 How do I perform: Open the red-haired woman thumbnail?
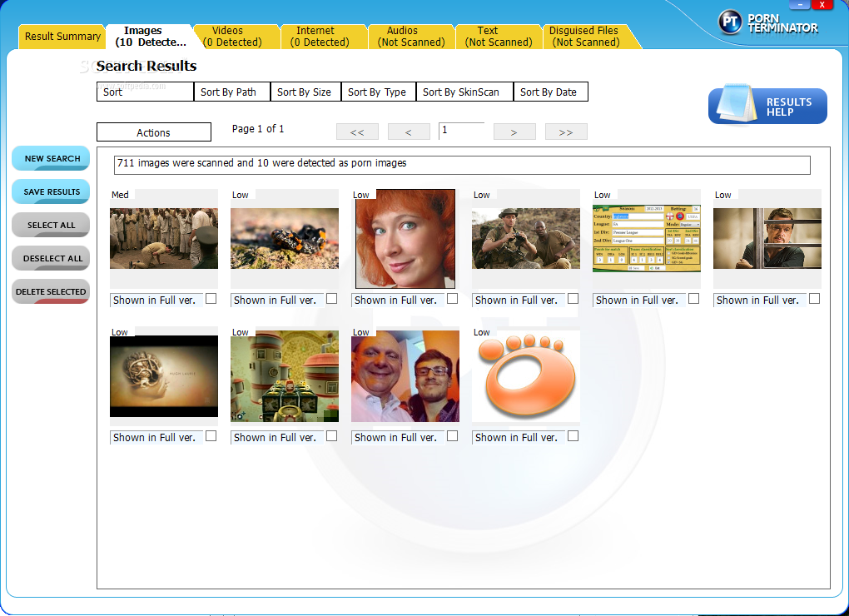[405, 239]
